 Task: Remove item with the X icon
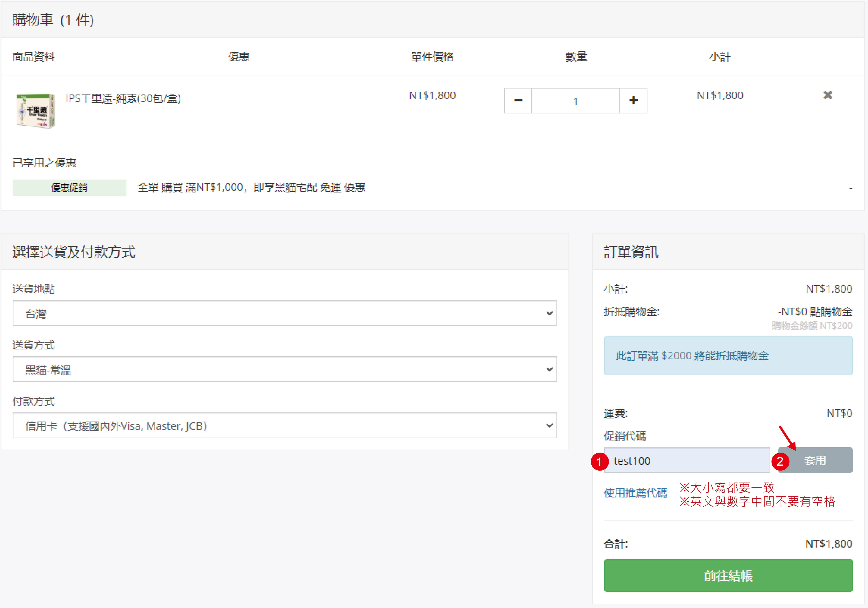(828, 95)
